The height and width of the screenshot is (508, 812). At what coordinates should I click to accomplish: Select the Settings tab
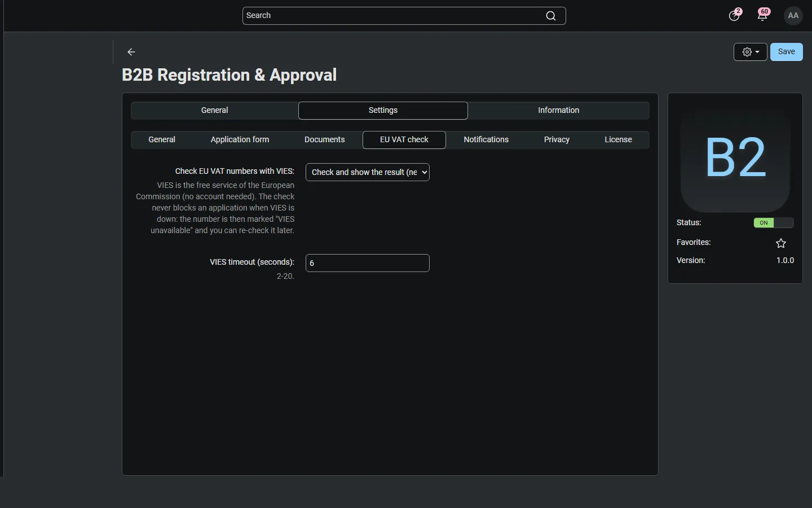tap(383, 111)
